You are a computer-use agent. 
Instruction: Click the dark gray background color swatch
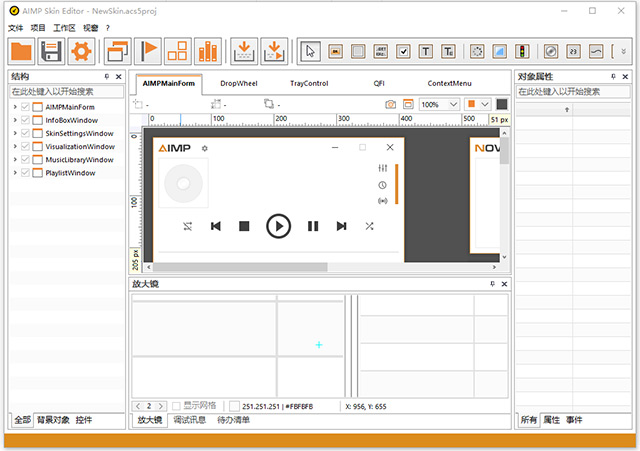coord(501,104)
